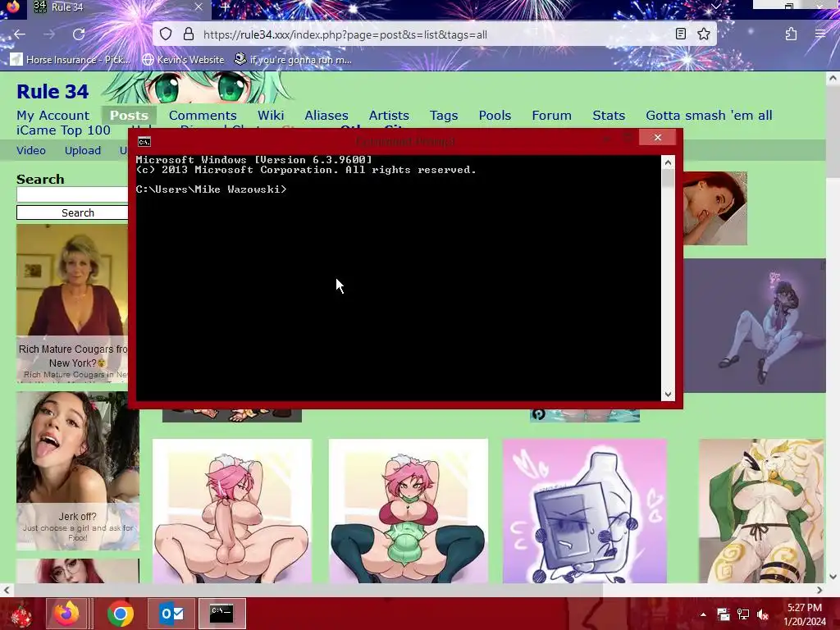Click browser page scroll up arrow
Viewport: 840px width, 630px height.
tap(833, 79)
